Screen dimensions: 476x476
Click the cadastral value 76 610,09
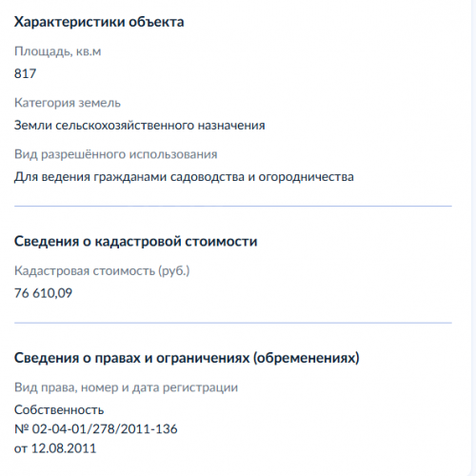tap(43, 293)
